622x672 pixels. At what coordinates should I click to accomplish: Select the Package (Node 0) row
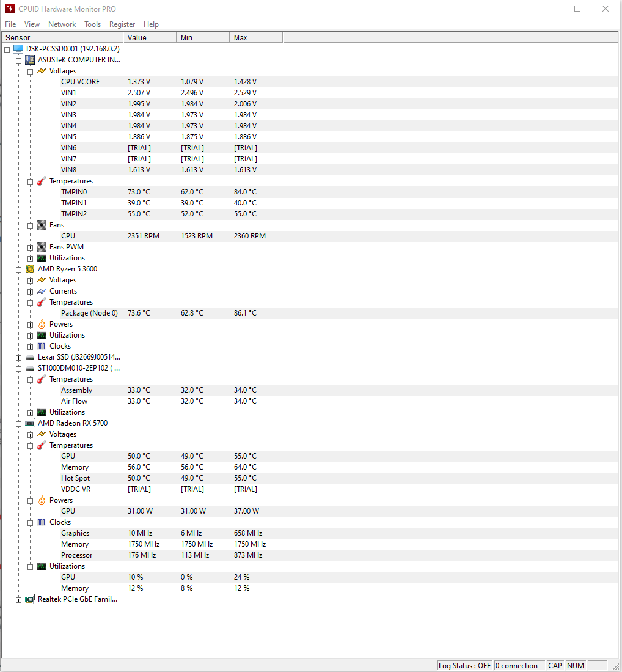click(339, 313)
